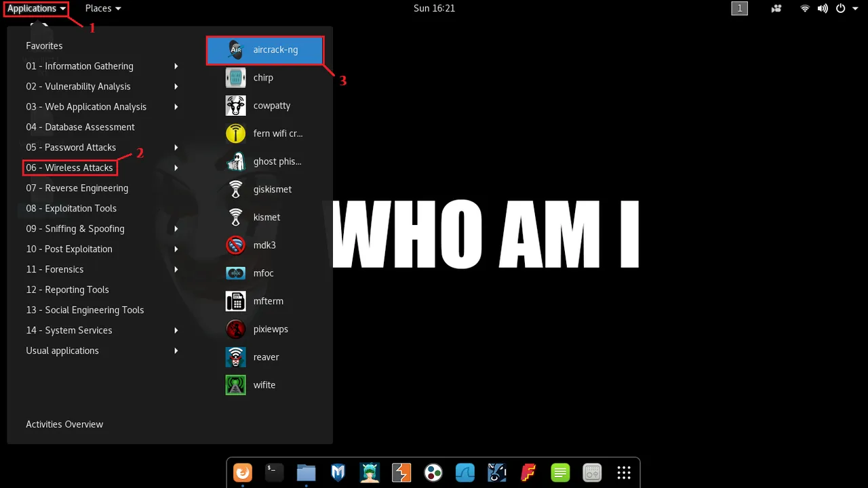Open Firefox from the dock
Image resolution: width=868 pixels, height=488 pixels.
click(x=243, y=472)
